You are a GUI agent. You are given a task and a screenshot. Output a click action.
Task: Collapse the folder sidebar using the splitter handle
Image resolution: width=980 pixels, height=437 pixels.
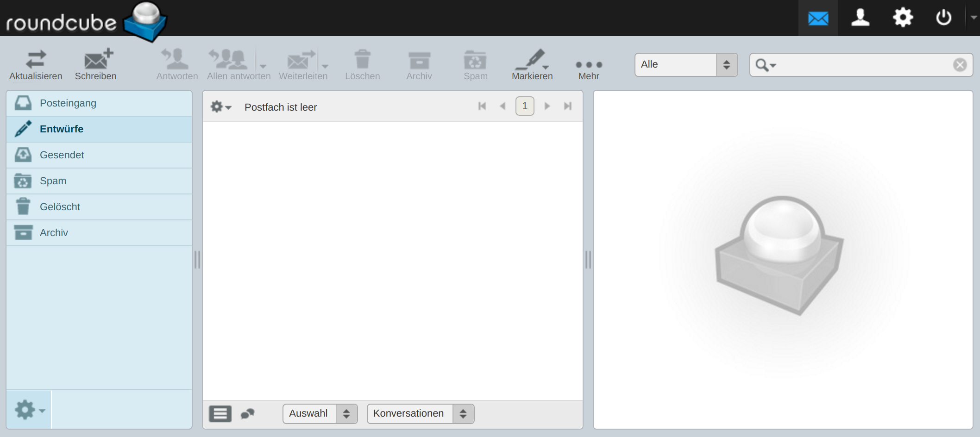click(x=197, y=261)
